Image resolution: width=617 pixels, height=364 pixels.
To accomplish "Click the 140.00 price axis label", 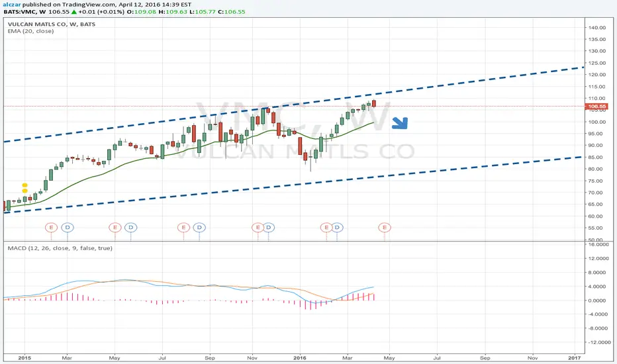I will [x=597, y=28].
